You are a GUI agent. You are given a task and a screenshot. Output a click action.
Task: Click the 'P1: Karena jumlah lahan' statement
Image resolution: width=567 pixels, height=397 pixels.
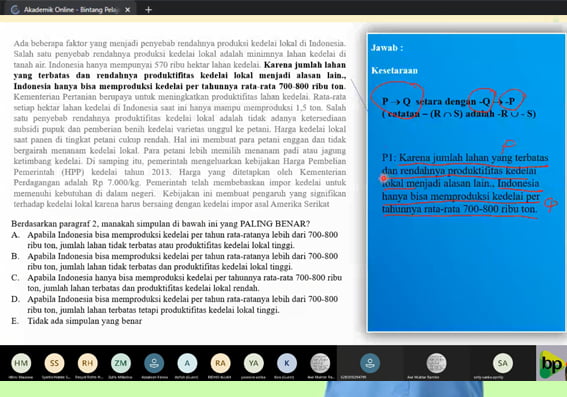[x=465, y=183]
